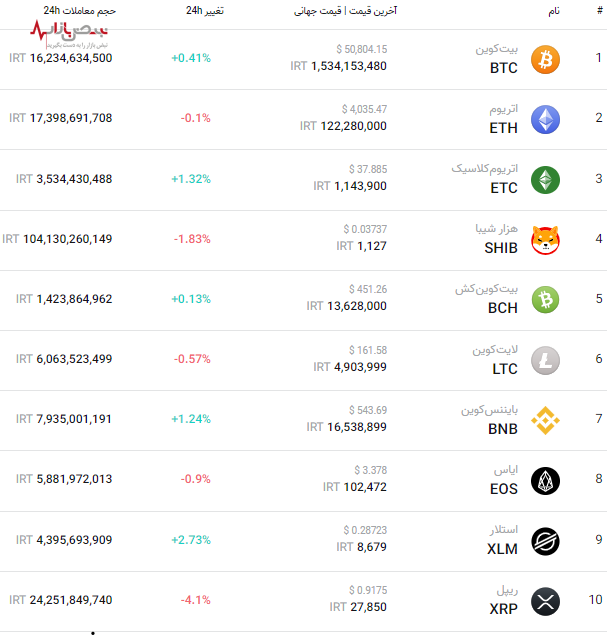Image resolution: width=607 pixels, height=643 pixels.
Task: Click the Shiba Inu SHIB coin icon
Action: (x=545, y=239)
